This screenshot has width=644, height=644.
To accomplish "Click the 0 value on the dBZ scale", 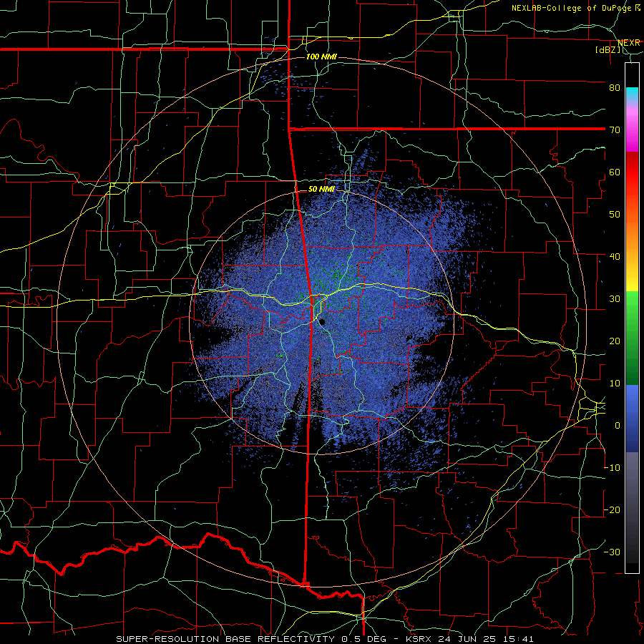I will pyautogui.click(x=617, y=426).
